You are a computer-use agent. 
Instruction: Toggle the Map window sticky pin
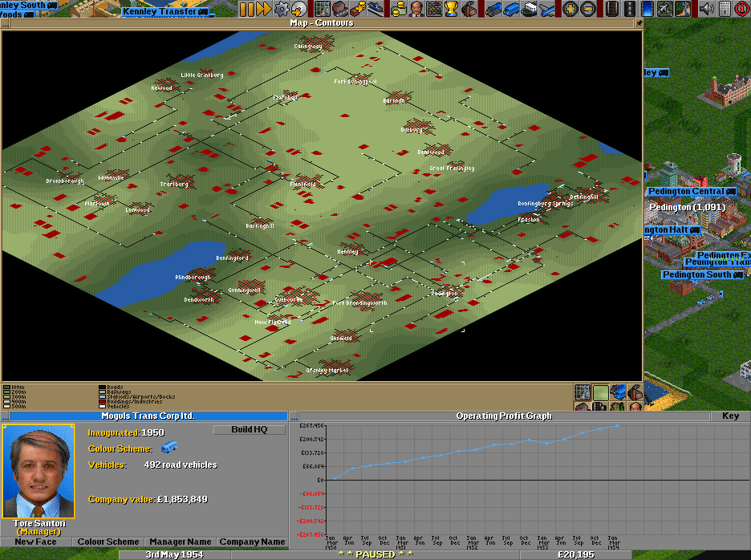coord(639,23)
